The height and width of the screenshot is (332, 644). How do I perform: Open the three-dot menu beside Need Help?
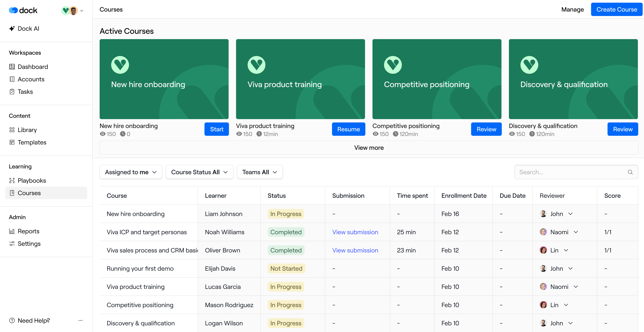80,320
